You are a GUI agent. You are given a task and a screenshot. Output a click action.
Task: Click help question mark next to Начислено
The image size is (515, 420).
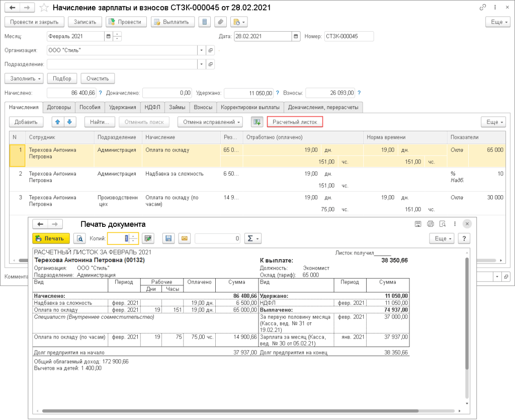pyautogui.click(x=101, y=93)
